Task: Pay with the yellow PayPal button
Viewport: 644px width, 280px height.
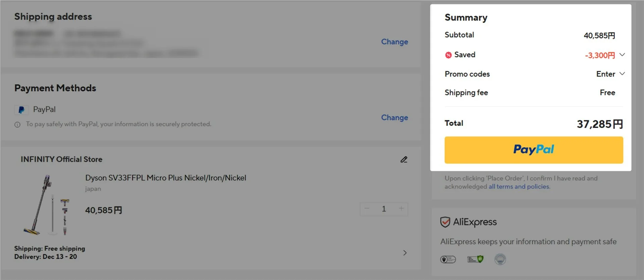Action: point(534,150)
